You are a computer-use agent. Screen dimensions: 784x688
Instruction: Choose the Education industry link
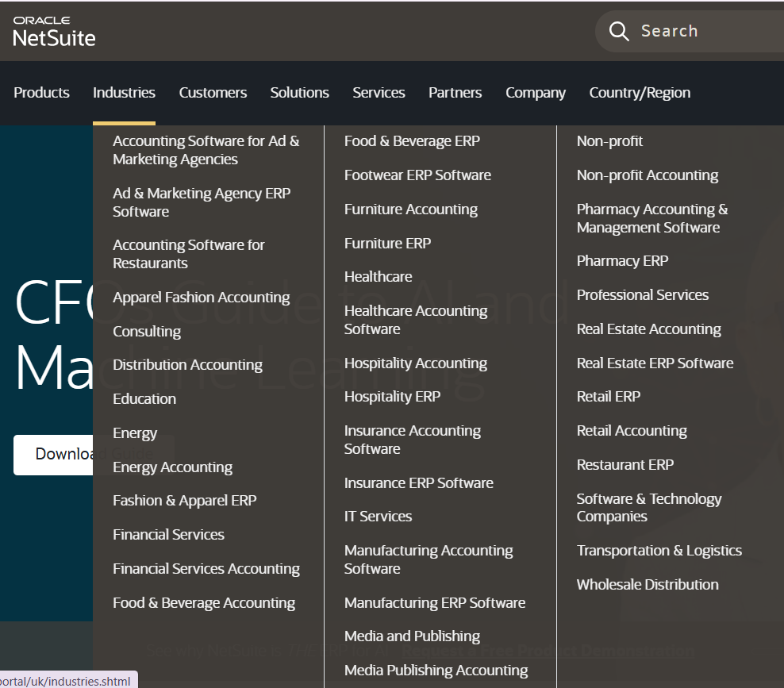click(x=144, y=399)
